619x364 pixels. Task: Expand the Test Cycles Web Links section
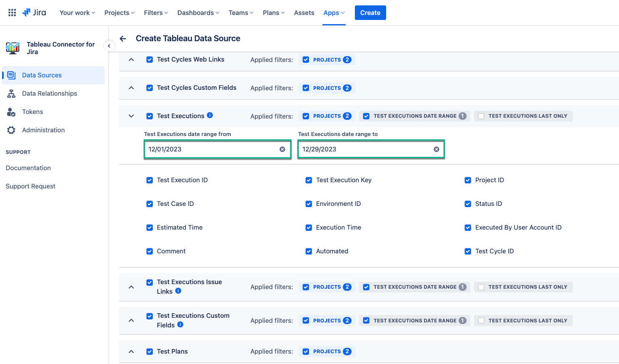pos(131,59)
